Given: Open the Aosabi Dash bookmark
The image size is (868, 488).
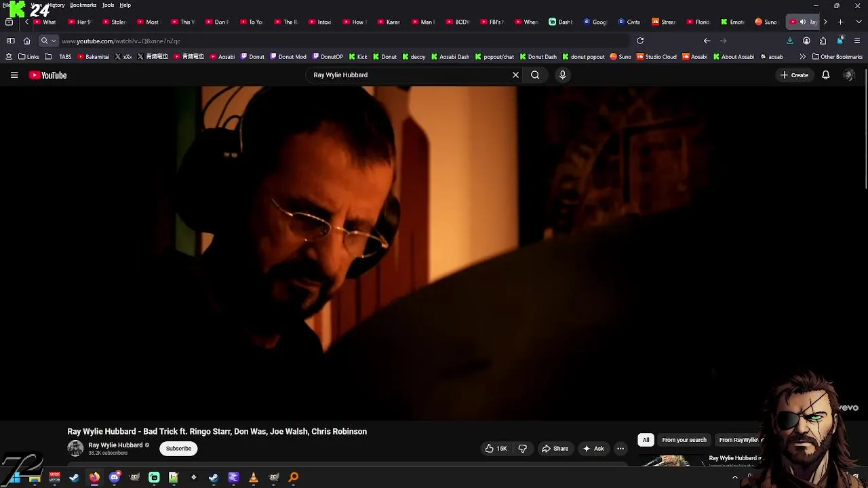Looking at the screenshot, I should (x=450, y=57).
